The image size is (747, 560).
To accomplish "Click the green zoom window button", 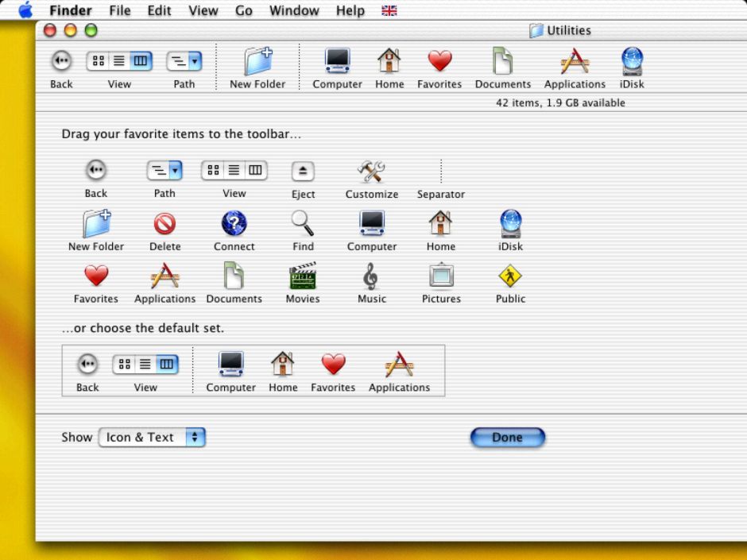I will [91, 30].
